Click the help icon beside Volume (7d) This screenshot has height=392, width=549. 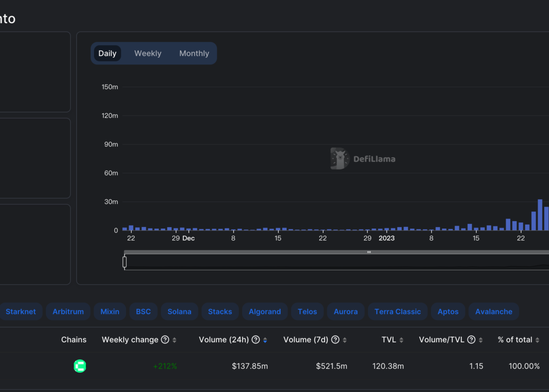pos(335,340)
